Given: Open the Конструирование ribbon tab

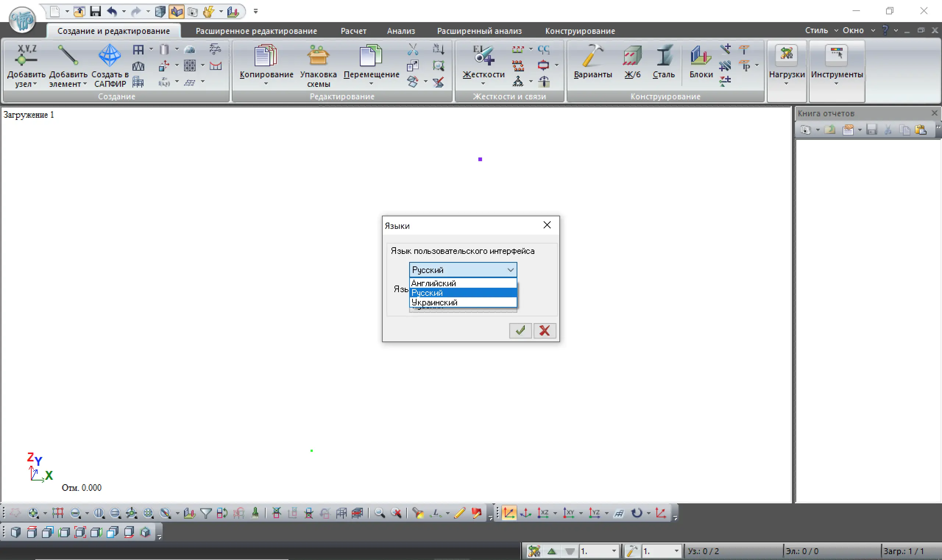Looking at the screenshot, I should click(580, 31).
